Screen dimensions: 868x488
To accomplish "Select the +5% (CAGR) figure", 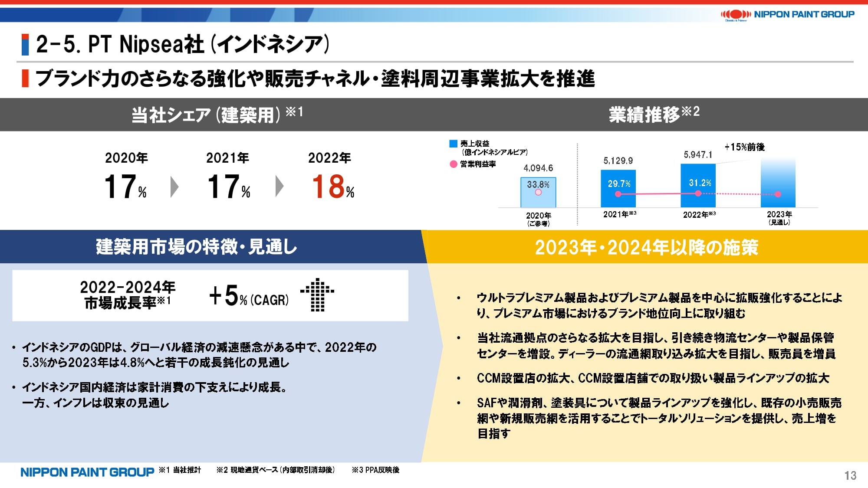I will pos(249,296).
